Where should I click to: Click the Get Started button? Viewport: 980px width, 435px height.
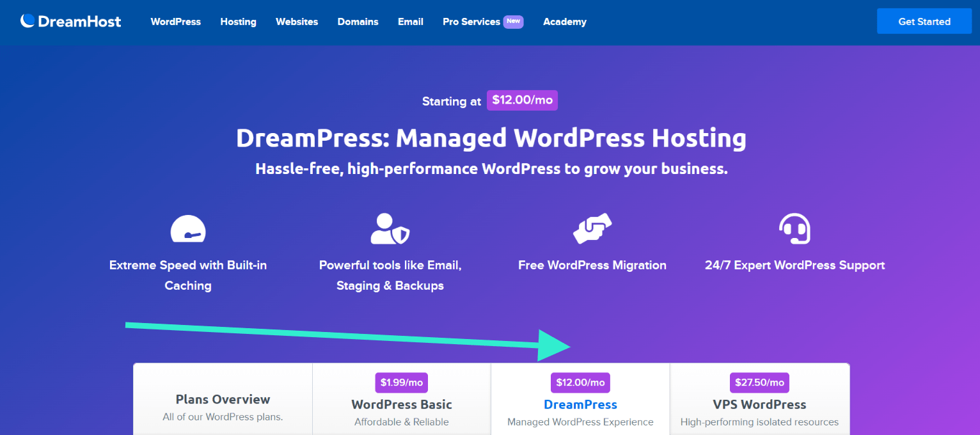tap(924, 21)
